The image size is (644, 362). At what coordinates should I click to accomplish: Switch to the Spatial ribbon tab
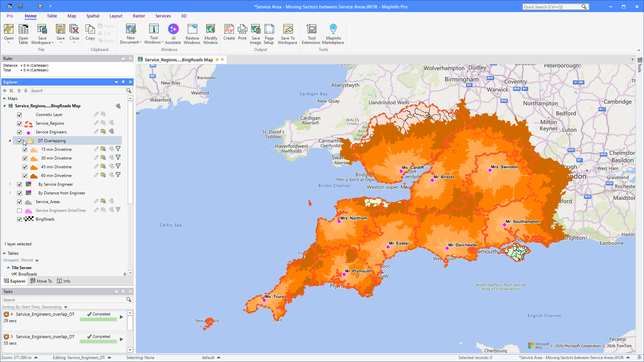tap(93, 16)
